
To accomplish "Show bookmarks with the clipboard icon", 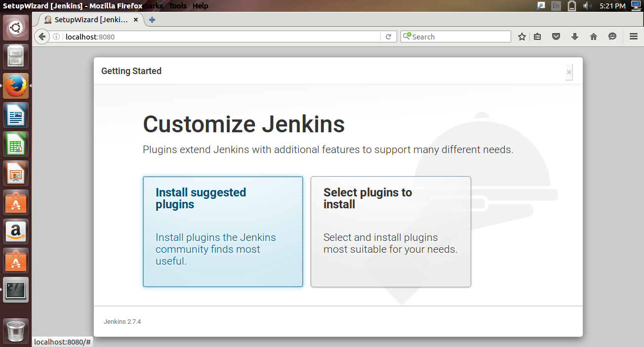I will [537, 36].
